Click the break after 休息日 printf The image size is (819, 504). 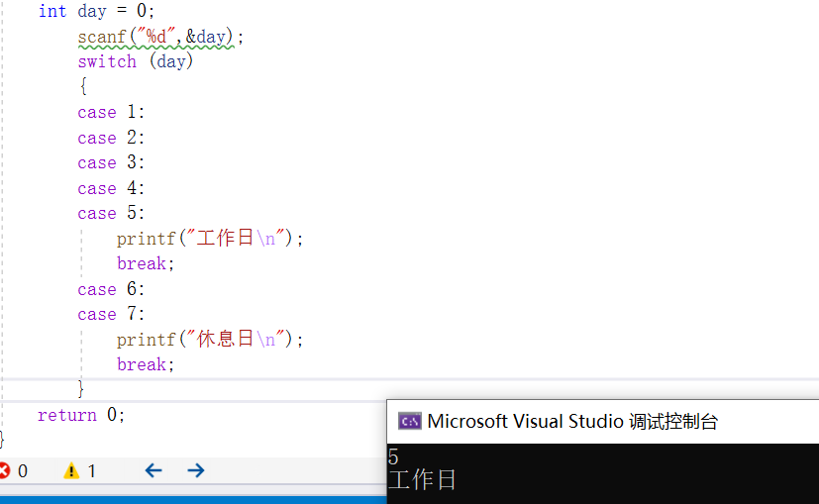click(x=146, y=364)
